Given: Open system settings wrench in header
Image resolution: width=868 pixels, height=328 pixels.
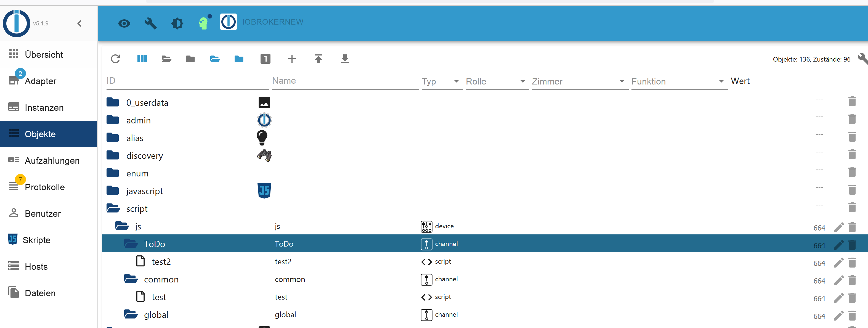Looking at the screenshot, I should click(x=150, y=23).
